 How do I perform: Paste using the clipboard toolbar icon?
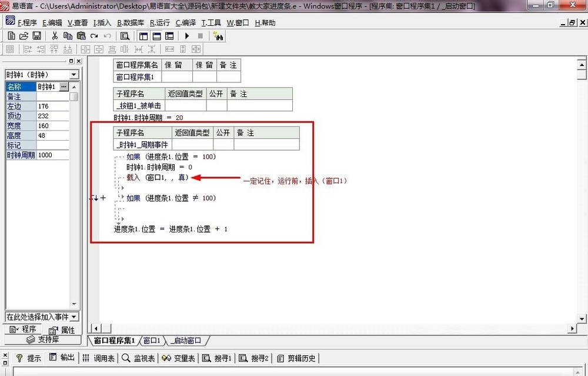coord(81,36)
